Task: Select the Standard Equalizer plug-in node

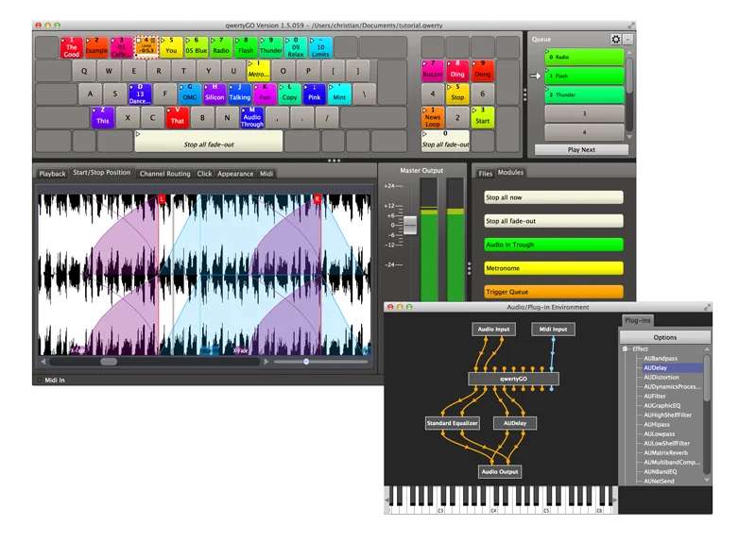Action: click(x=453, y=423)
